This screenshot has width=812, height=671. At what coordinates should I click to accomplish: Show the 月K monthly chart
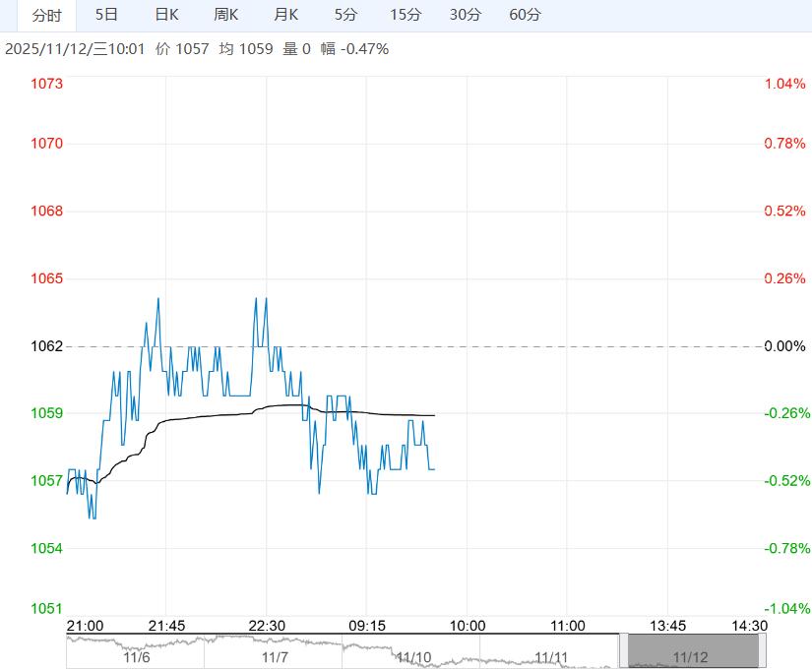coord(286,15)
